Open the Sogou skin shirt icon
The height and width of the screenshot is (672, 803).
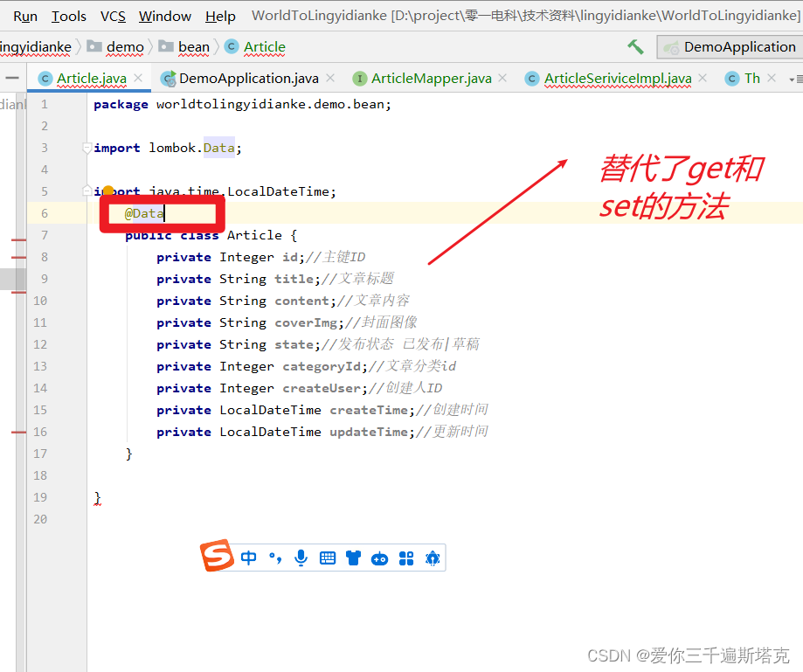pos(353,558)
